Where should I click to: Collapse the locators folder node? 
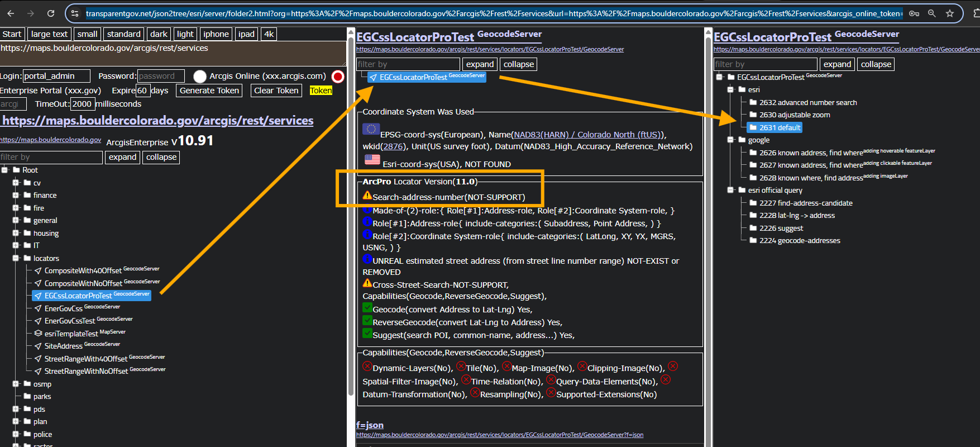tap(16, 258)
